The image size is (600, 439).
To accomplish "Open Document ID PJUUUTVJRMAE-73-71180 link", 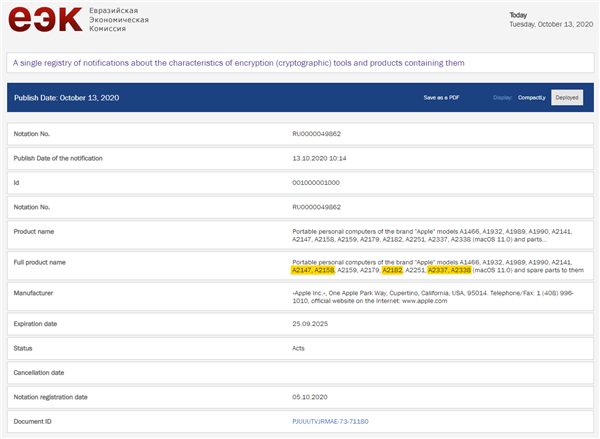I will [330, 422].
